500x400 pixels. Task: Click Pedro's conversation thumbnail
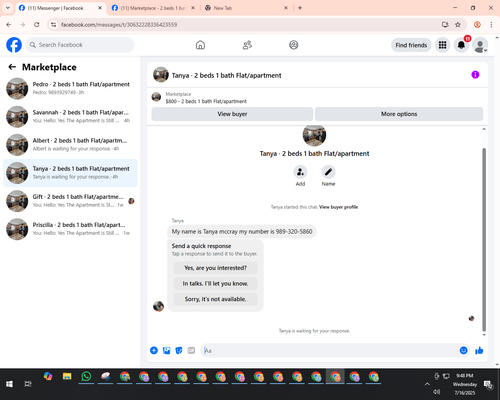17,89
